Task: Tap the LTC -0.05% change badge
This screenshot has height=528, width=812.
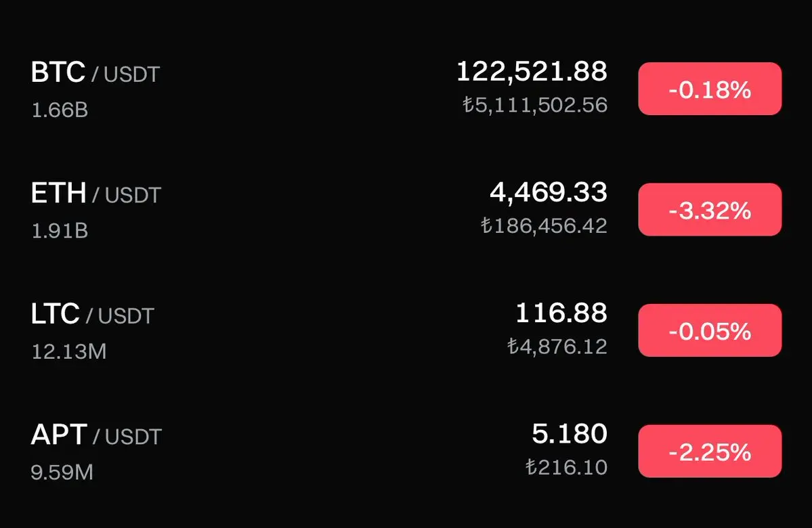Action: pyautogui.click(x=710, y=330)
